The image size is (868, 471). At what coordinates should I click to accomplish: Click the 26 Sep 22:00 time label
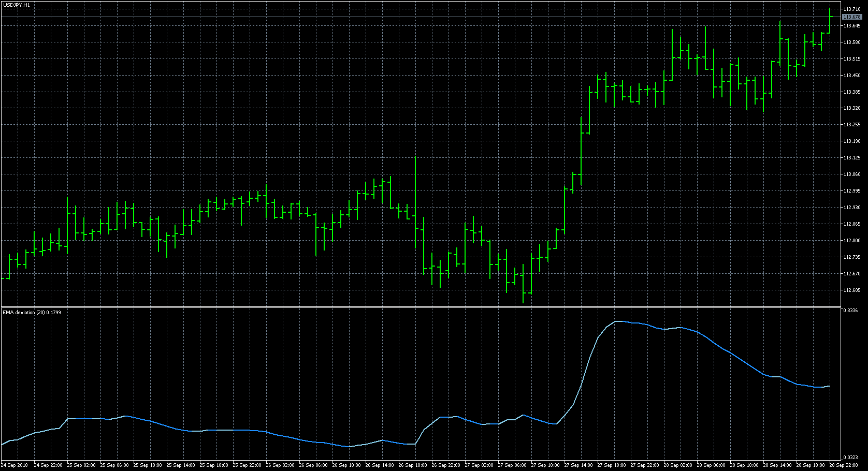(446, 465)
